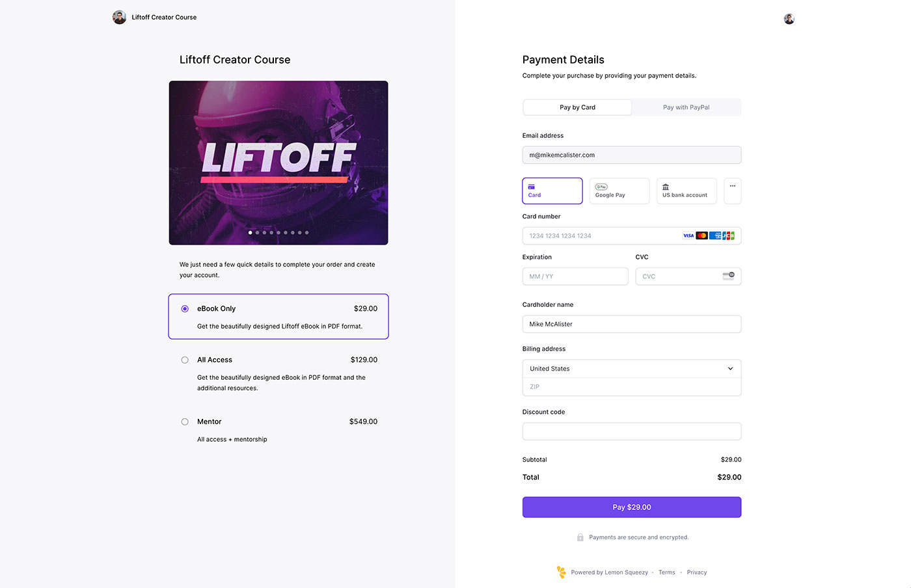Open the Terms link in footer
Screen dimensions: 911x588
tap(666, 572)
